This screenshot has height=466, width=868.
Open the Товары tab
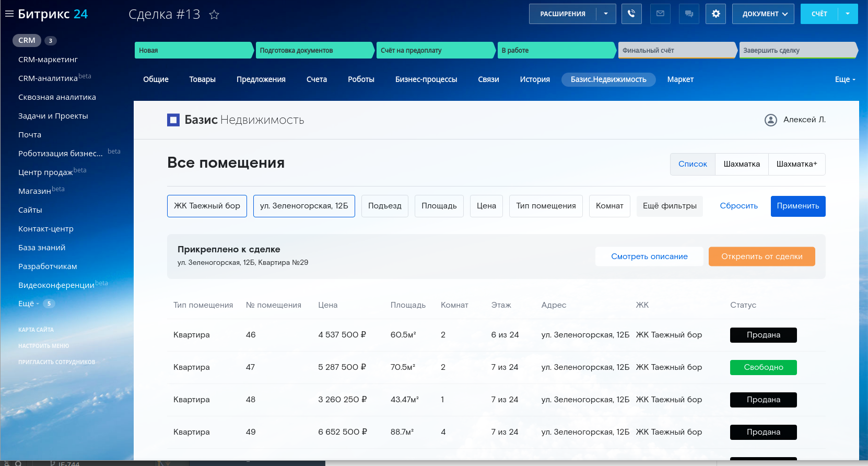click(x=202, y=79)
